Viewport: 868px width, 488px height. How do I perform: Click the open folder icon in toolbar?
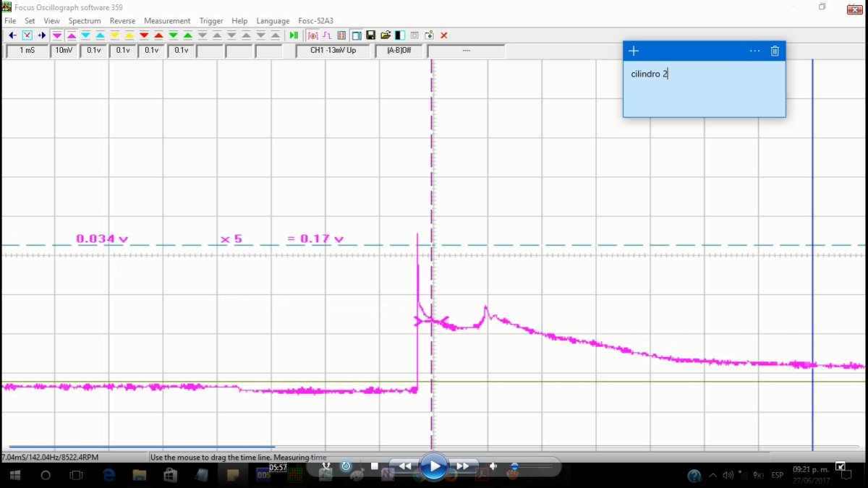click(386, 35)
